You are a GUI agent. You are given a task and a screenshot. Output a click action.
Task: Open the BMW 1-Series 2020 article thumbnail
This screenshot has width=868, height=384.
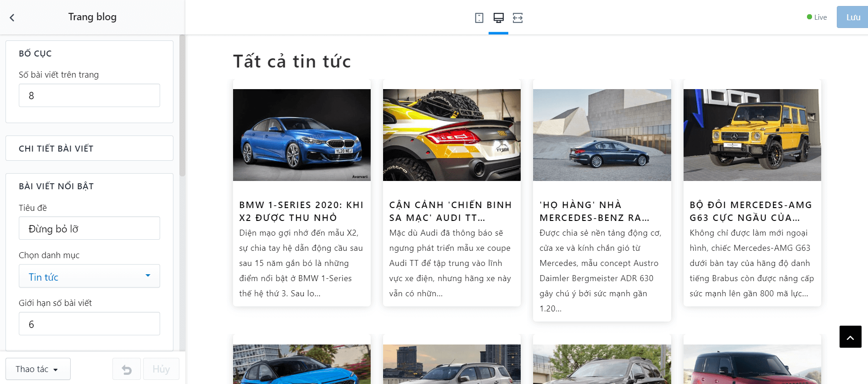[302, 135]
